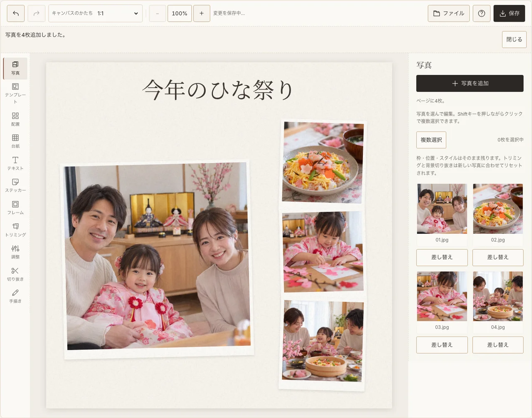The height and width of the screenshot is (418, 532).
Task: Select the girl doing crafts photo on canvas
Action: point(323,252)
